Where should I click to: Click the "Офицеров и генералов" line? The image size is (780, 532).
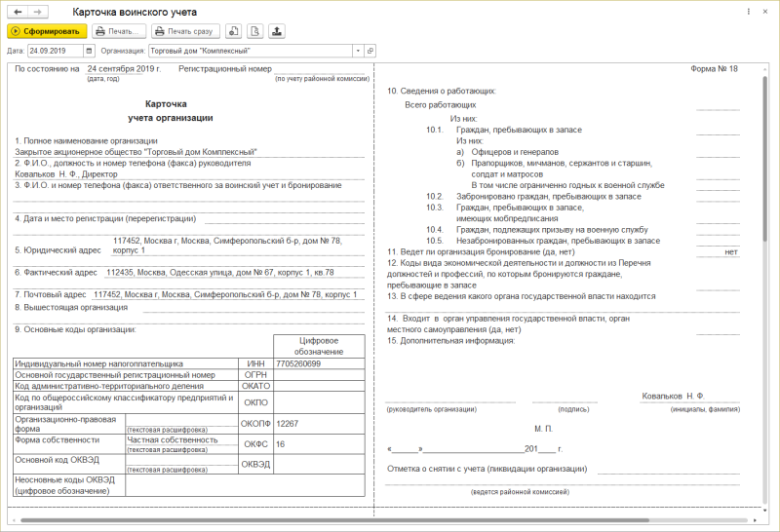[515, 152]
